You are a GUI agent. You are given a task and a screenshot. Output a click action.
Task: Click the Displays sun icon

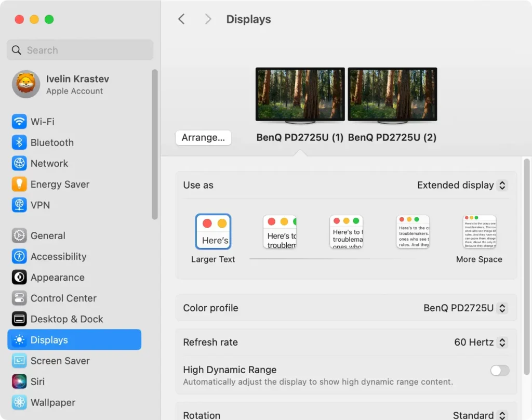click(19, 340)
